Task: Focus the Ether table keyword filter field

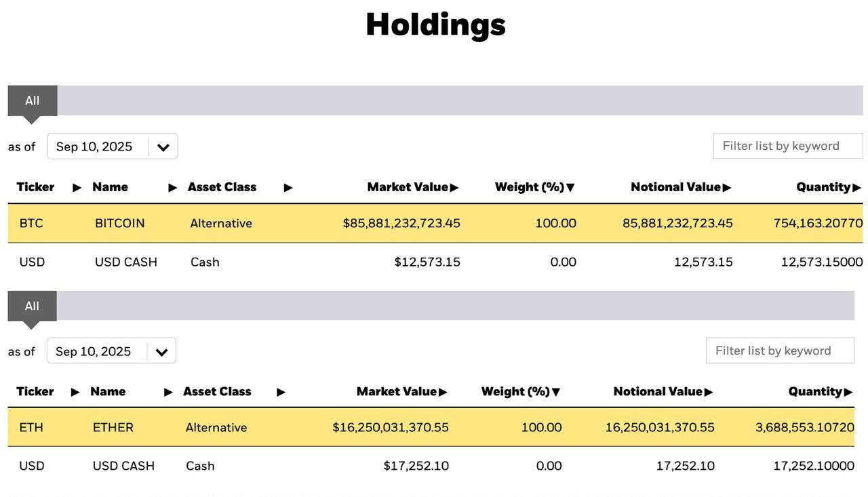Action: (x=780, y=351)
